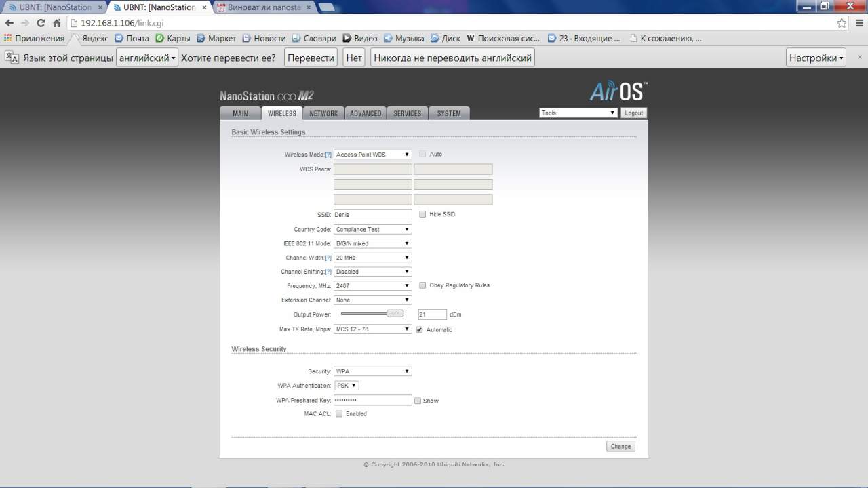This screenshot has height=488, width=868.
Task: Open the SYSTEM tab
Action: 449,113
